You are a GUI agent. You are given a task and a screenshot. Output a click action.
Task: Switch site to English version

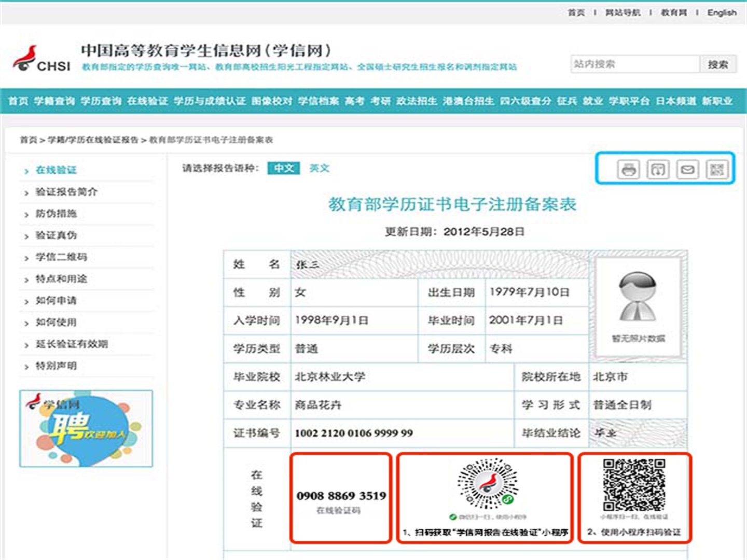tap(722, 12)
